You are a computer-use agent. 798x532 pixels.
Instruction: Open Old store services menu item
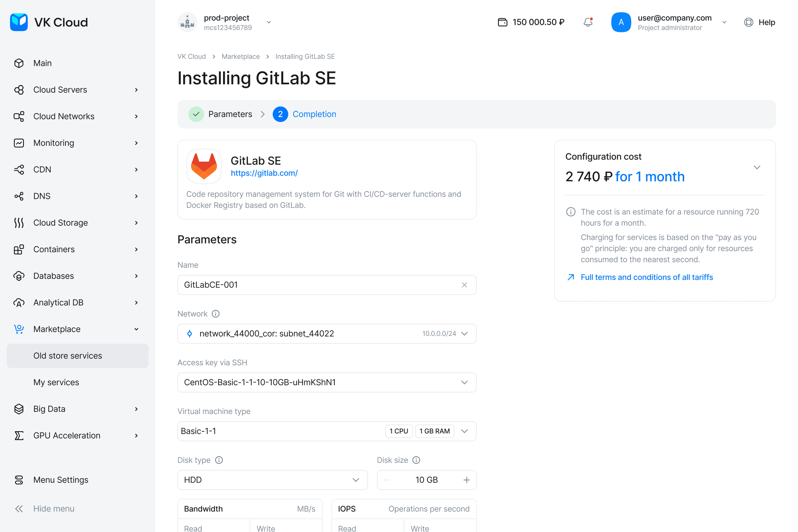[x=67, y=356]
